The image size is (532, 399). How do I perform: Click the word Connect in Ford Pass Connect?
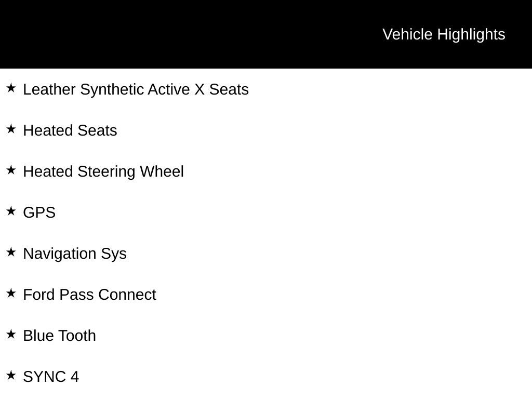(127, 295)
